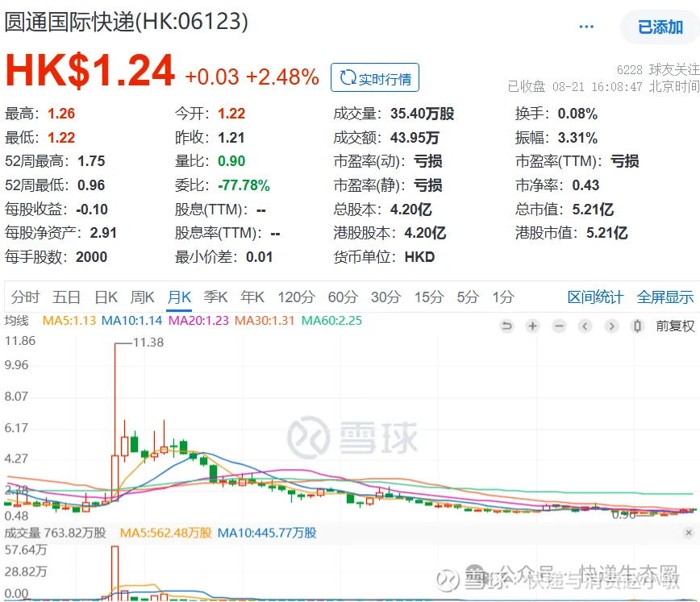
Task: Click the 振幅 3.31% value
Action: pyautogui.click(x=577, y=138)
